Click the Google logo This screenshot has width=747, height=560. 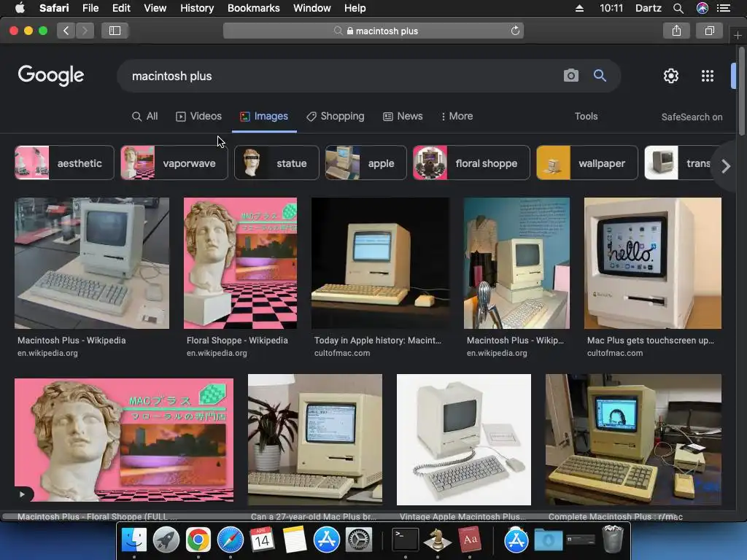pyautogui.click(x=51, y=75)
